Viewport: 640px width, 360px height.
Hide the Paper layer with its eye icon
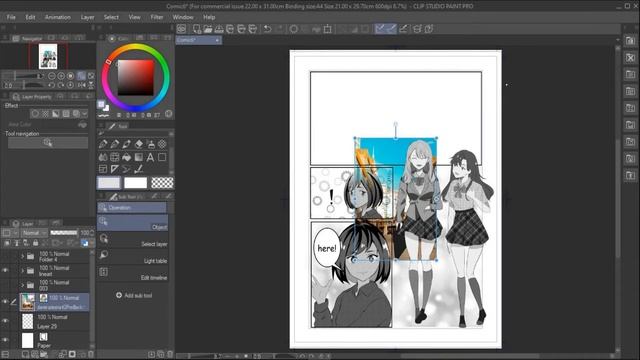[x=5, y=340]
